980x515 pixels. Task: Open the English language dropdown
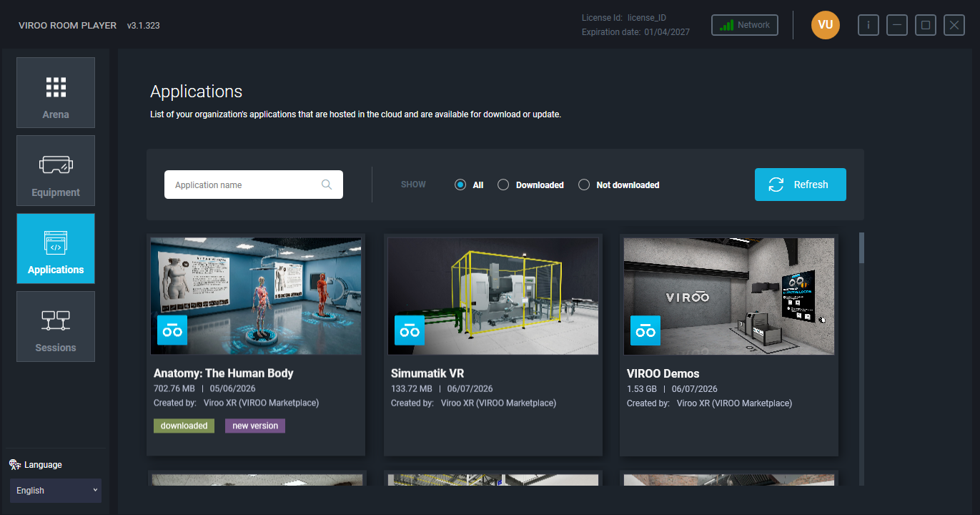pos(56,491)
